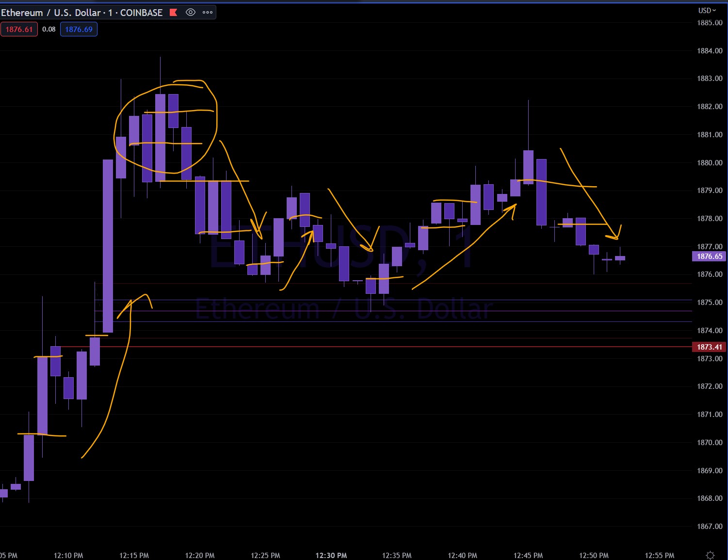Click the 12:25 PM time axis label

pos(265,556)
